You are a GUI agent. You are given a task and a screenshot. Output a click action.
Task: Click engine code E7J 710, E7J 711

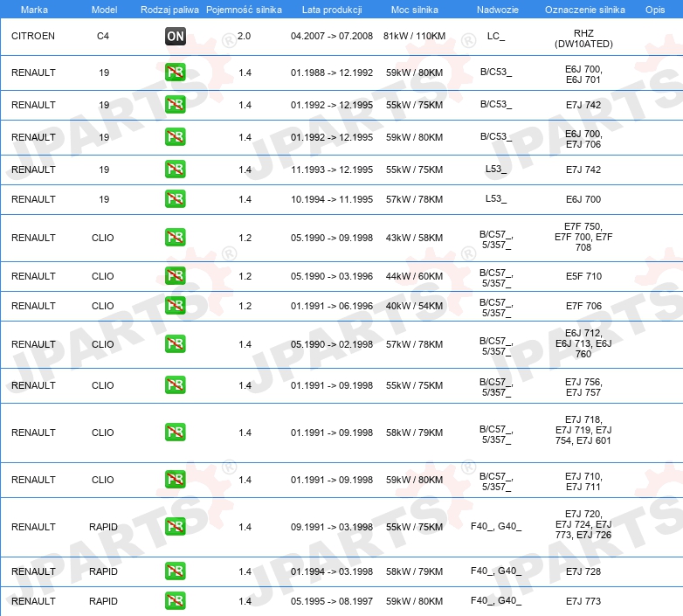583,481
